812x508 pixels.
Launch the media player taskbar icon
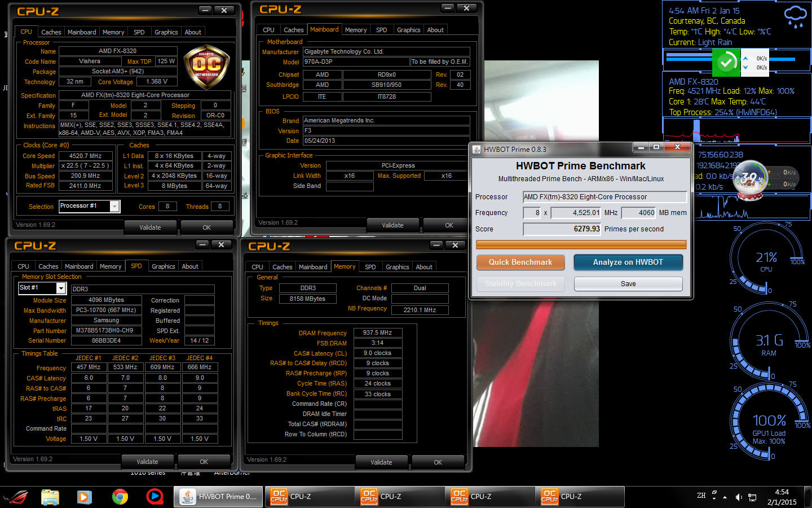(x=85, y=497)
